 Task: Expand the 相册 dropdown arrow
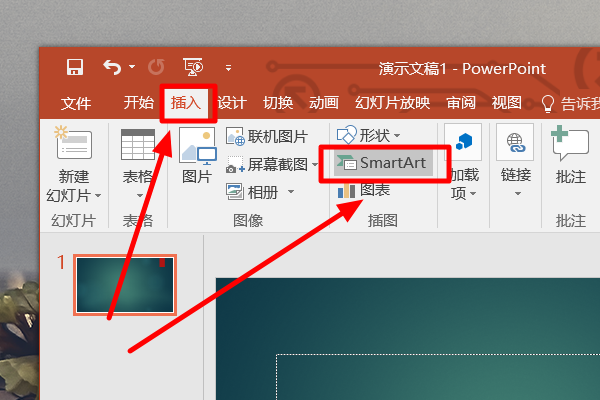[x=291, y=191]
